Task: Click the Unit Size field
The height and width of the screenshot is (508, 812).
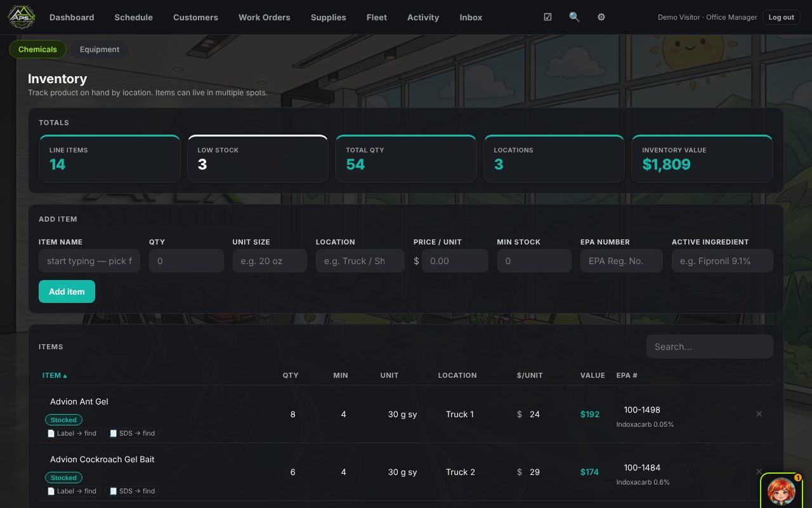Action: [x=270, y=261]
